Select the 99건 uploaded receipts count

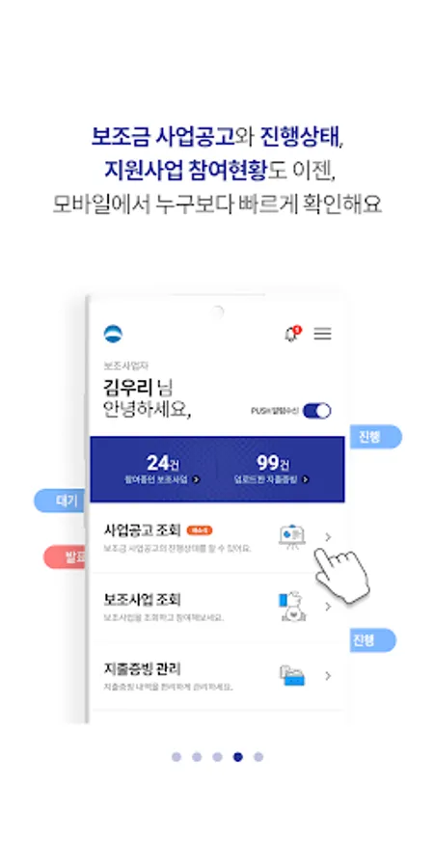click(x=272, y=463)
